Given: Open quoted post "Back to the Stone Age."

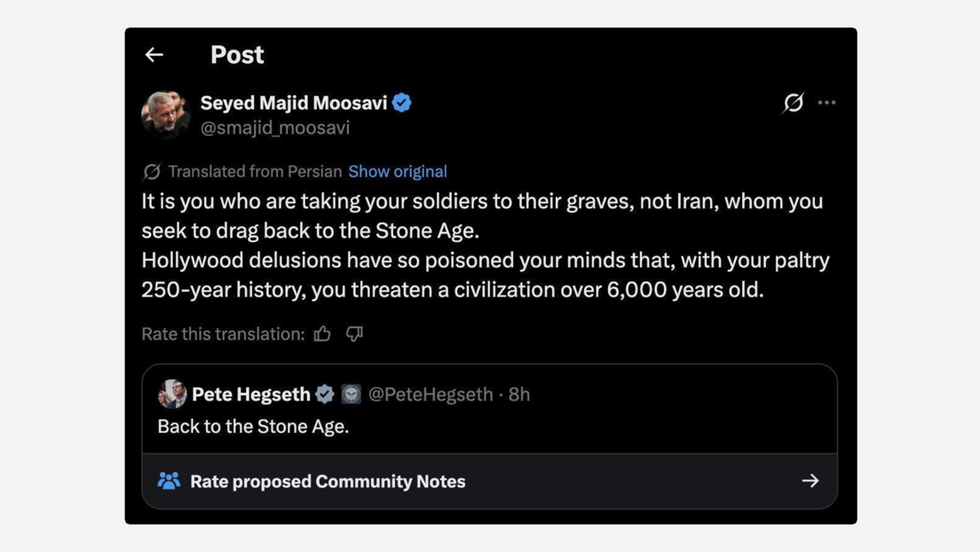Looking at the screenshot, I should coord(253,426).
